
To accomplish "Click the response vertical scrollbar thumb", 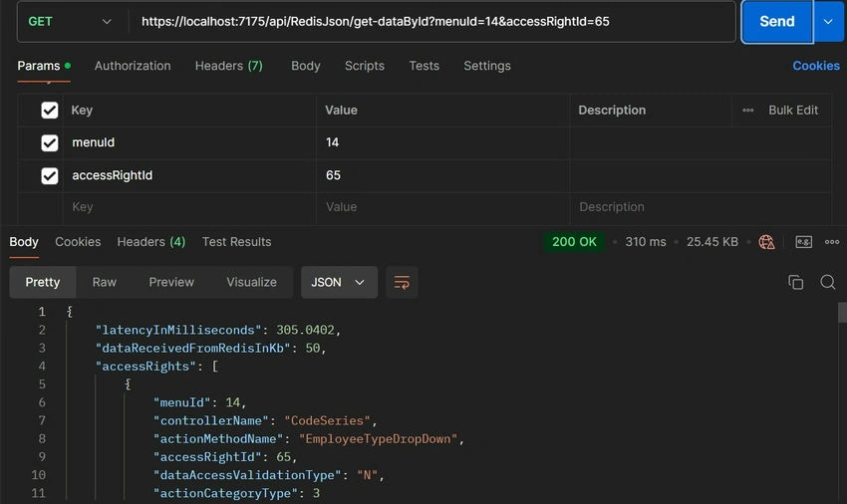I will click(x=842, y=313).
